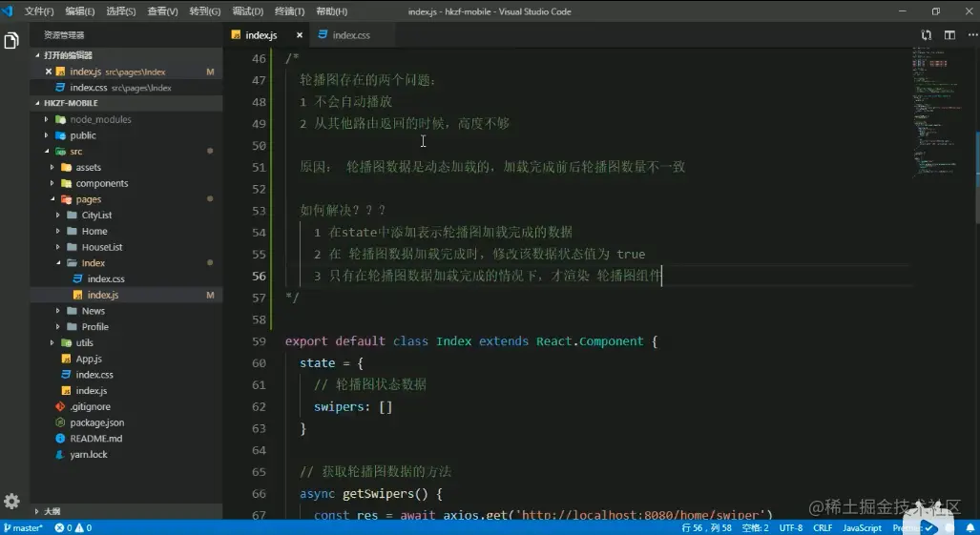
Task: Collapse the Index folder
Action: click(x=58, y=263)
